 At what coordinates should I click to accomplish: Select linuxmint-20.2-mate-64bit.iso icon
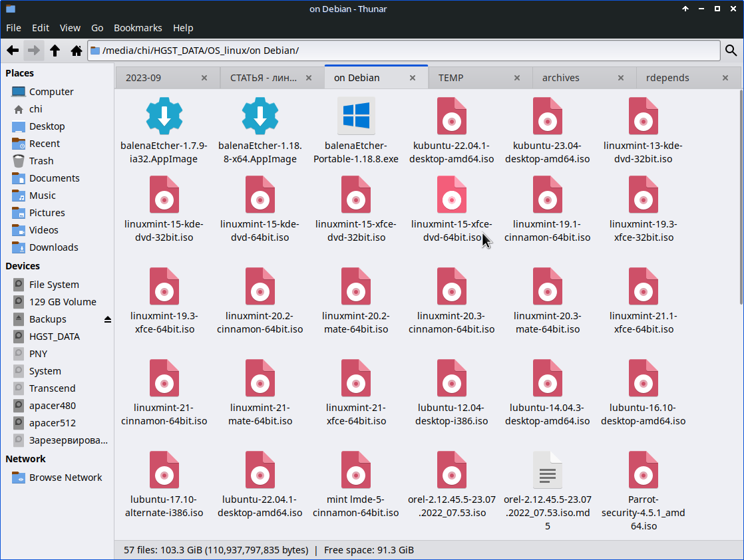356,286
